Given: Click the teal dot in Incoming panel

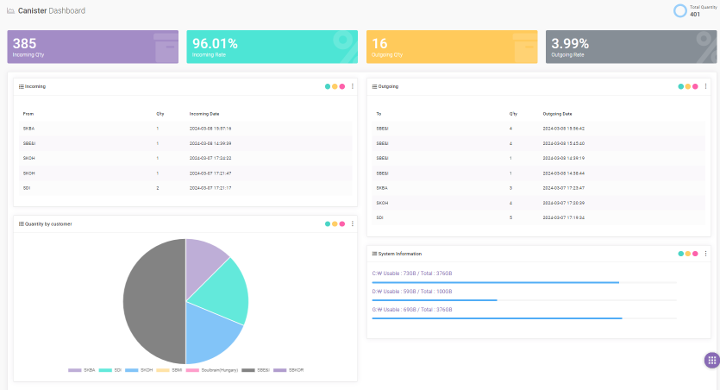Looking at the screenshot, I should [x=327, y=86].
